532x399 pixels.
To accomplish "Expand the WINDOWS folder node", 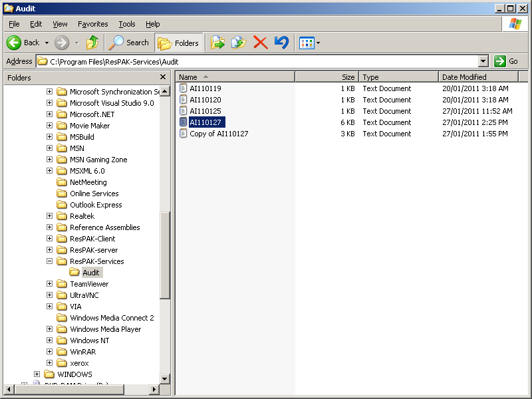I will click(x=37, y=374).
